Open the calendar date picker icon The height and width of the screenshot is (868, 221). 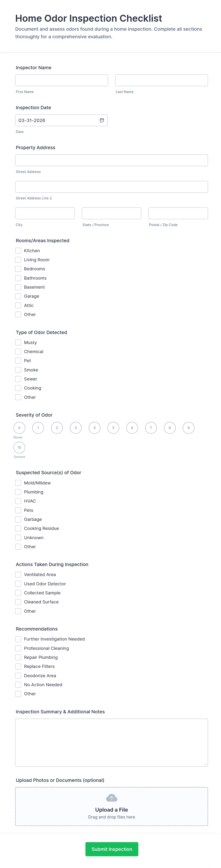[101, 120]
